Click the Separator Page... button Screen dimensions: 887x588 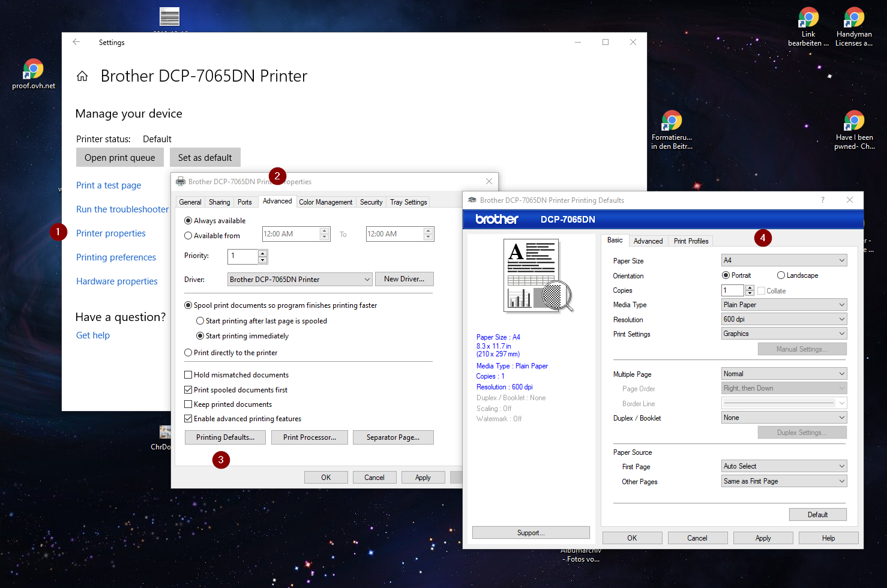[x=393, y=437]
